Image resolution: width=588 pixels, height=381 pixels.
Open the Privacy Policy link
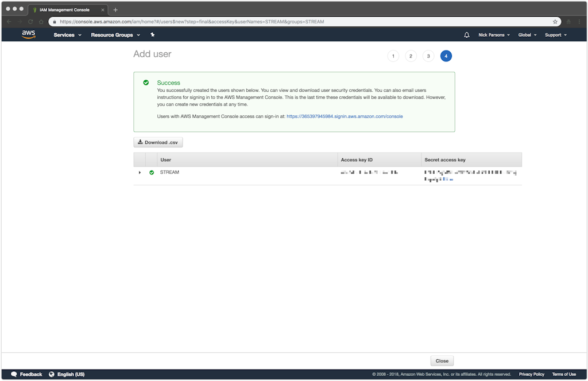pos(531,374)
